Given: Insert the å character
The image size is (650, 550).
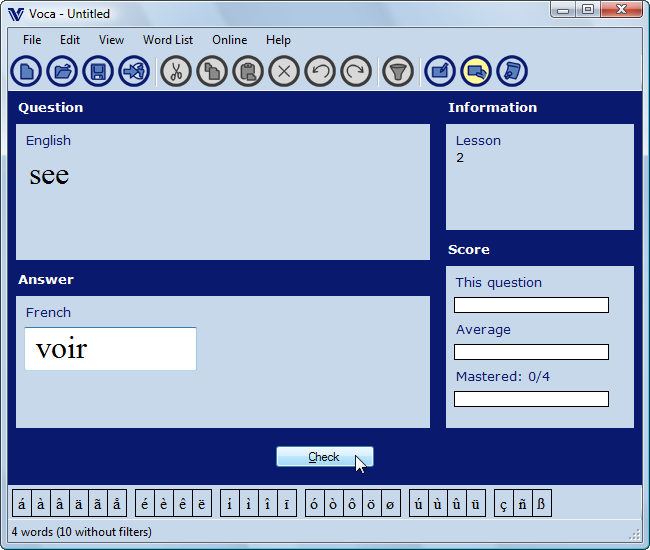Looking at the screenshot, I should pos(117,504).
